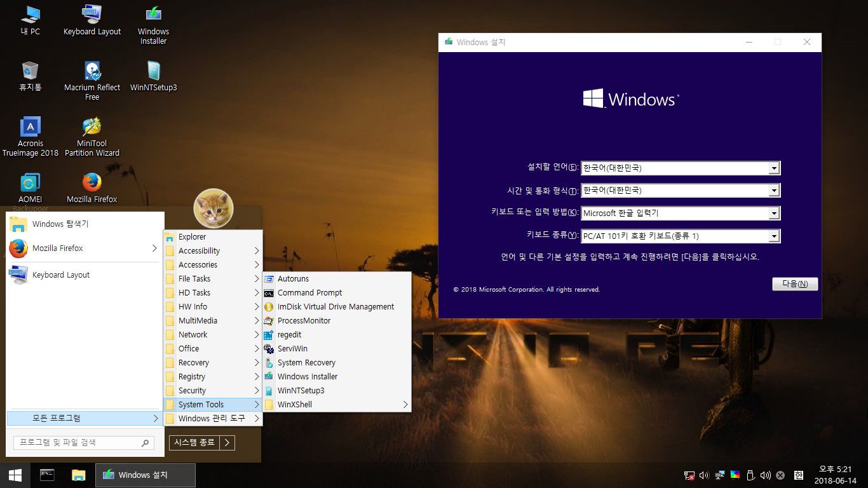Open the Office menu folder

tap(213, 348)
